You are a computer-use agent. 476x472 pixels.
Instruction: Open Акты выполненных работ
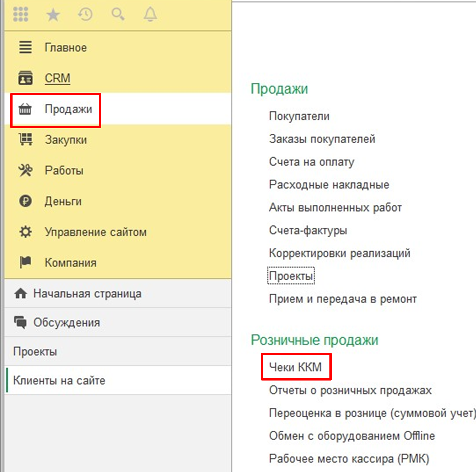(x=335, y=208)
